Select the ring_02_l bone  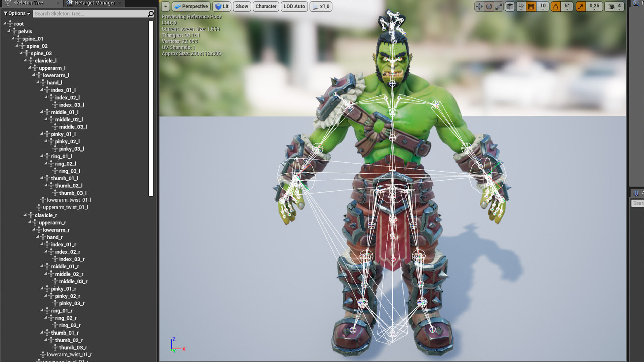coord(65,164)
